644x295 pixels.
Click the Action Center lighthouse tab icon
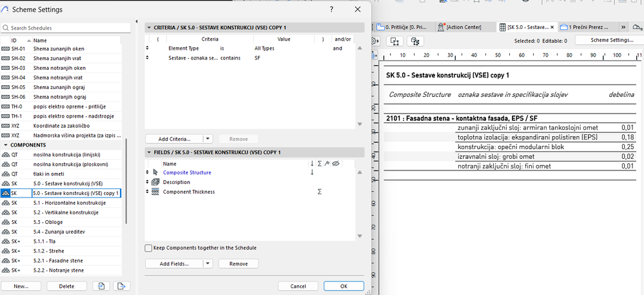[x=441, y=27]
